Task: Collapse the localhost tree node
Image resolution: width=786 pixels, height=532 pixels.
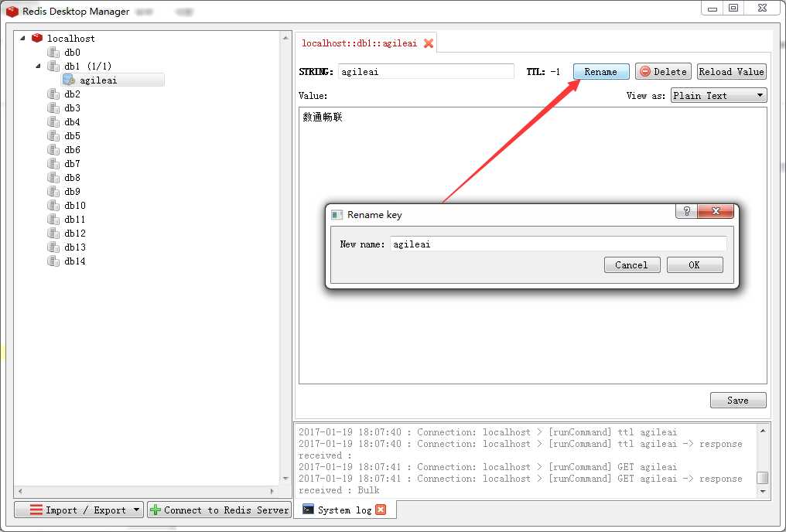Action: [22, 38]
